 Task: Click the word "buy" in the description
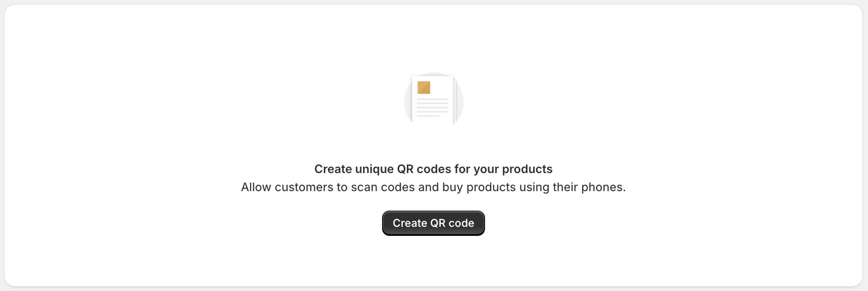click(x=453, y=187)
